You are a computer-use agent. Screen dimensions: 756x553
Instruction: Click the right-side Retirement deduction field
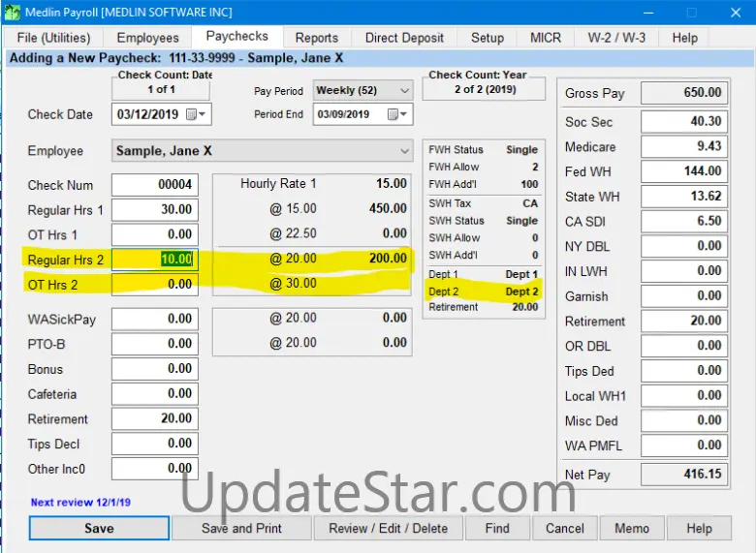click(x=683, y=321)
